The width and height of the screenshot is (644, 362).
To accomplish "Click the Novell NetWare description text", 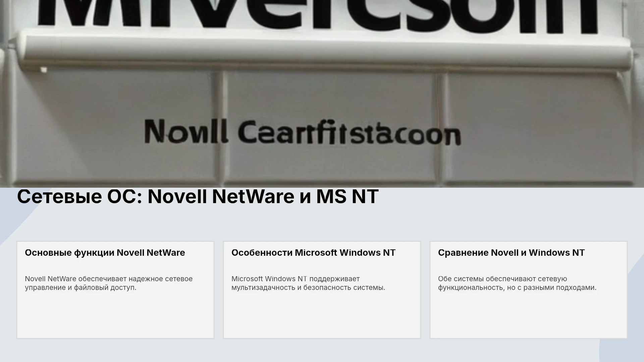I will pyautogui.click(x=109, y=283).
